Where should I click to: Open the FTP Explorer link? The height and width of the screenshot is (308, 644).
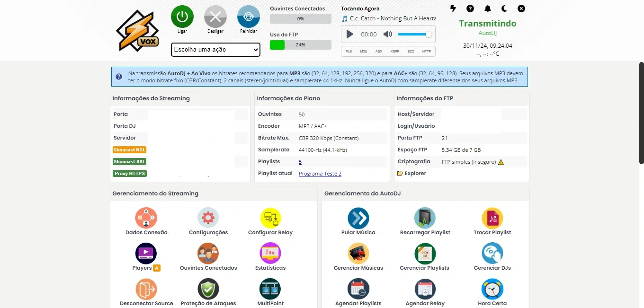(415, 174)
